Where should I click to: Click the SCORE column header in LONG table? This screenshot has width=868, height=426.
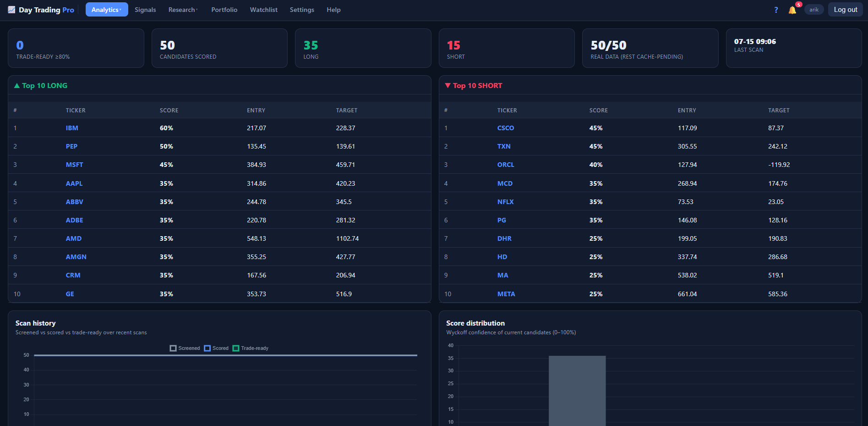(x=169, y=111)
